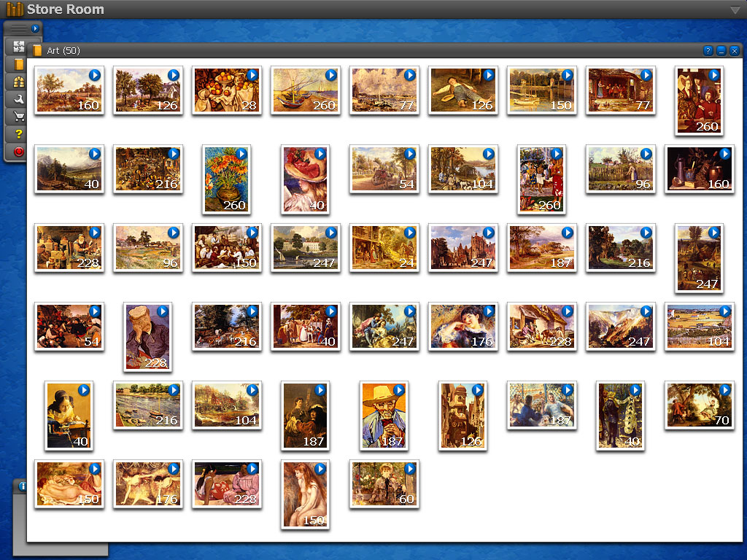Play the 247-piece white mansion by water

[331, 233]
